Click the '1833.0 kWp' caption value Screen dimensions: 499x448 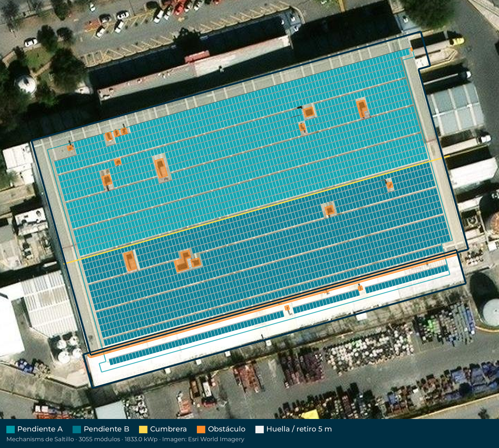[141, 439]
